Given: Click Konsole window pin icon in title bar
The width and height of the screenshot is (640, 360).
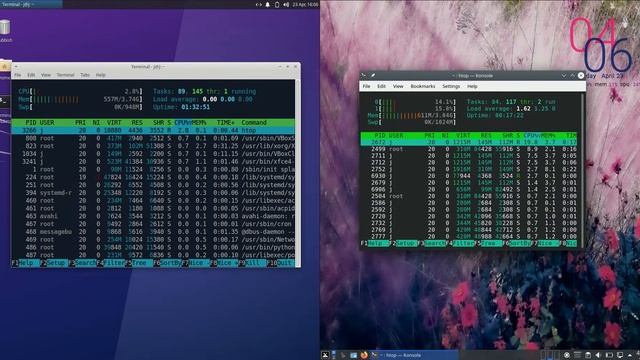Looking at the screenshot, I should coord(373,76).
